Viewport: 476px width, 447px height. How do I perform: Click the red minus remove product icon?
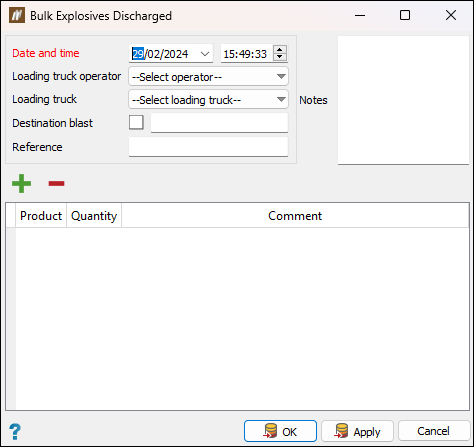56,183
